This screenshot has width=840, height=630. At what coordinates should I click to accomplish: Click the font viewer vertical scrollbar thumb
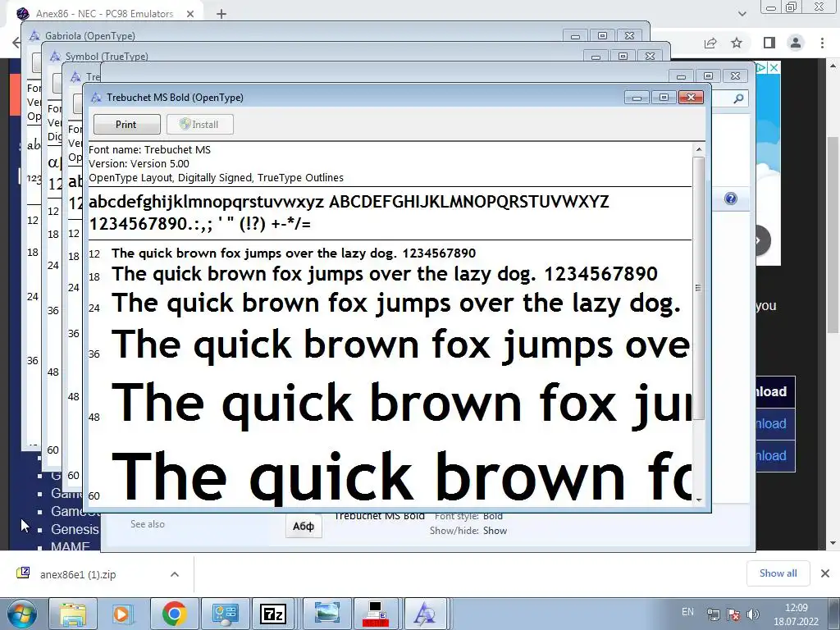point(698,288)
